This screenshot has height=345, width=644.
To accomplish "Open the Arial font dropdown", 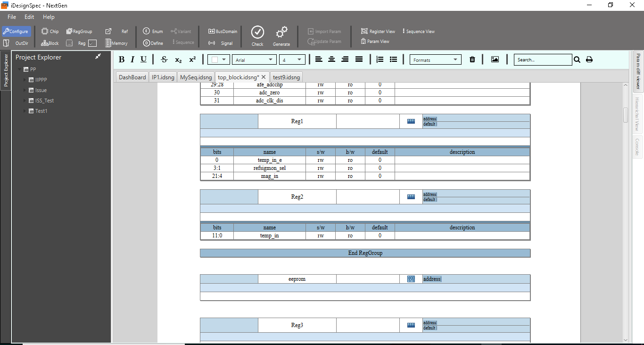I will (254, 60).
